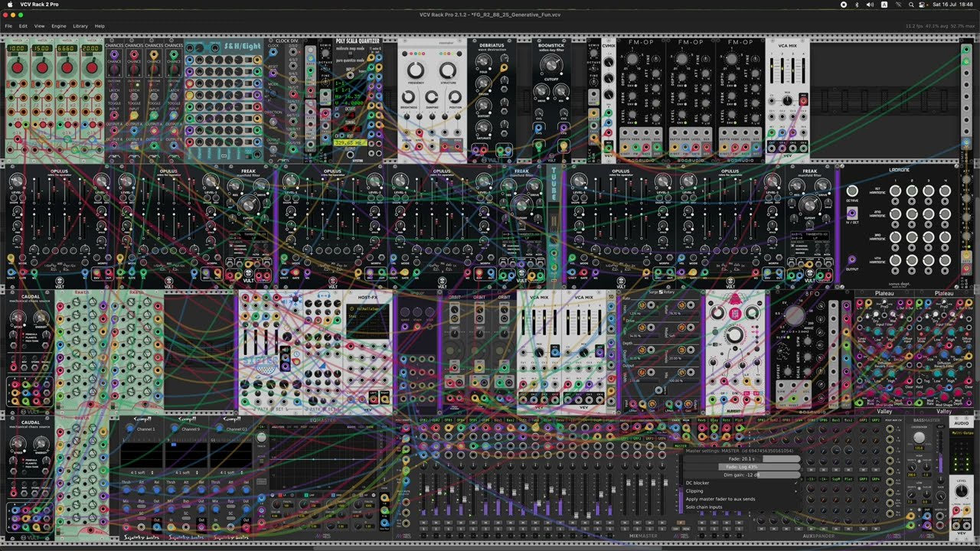This screenshot has width=980, height=551.
Task: Flip the Clock Div DIRECTION switch
Action: click(x=273, y=122)
